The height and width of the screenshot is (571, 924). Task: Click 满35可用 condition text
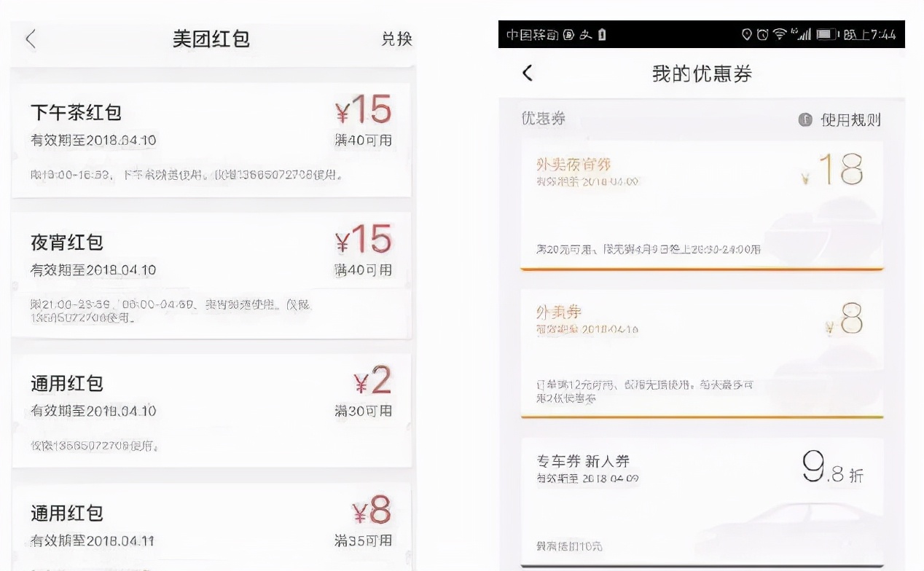[363, 540]
